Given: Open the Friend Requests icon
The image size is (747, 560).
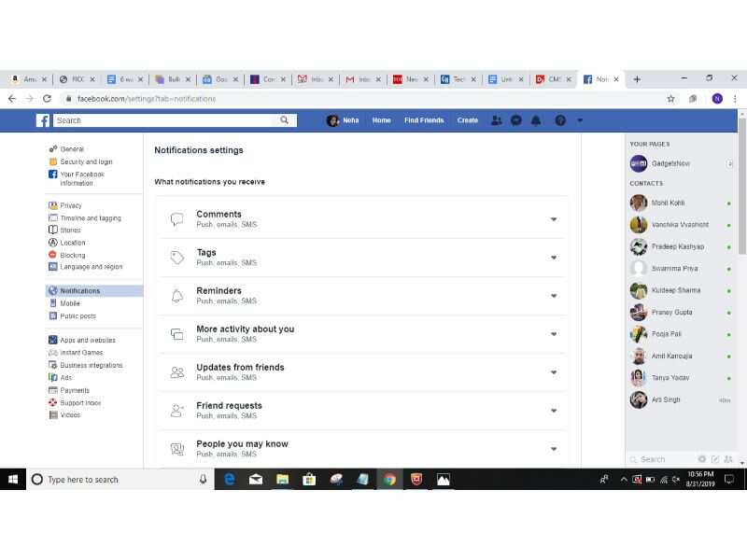Looking at the screenshot, I should point(496,120).
